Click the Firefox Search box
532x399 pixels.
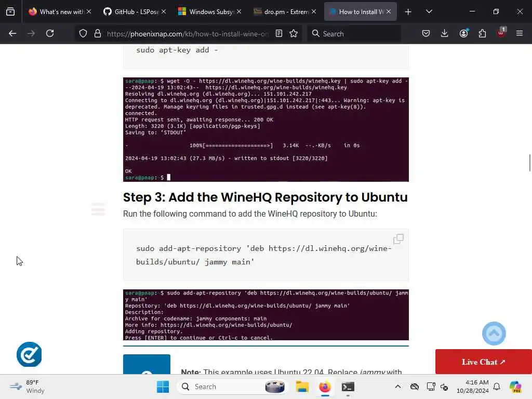click(354, 34)
